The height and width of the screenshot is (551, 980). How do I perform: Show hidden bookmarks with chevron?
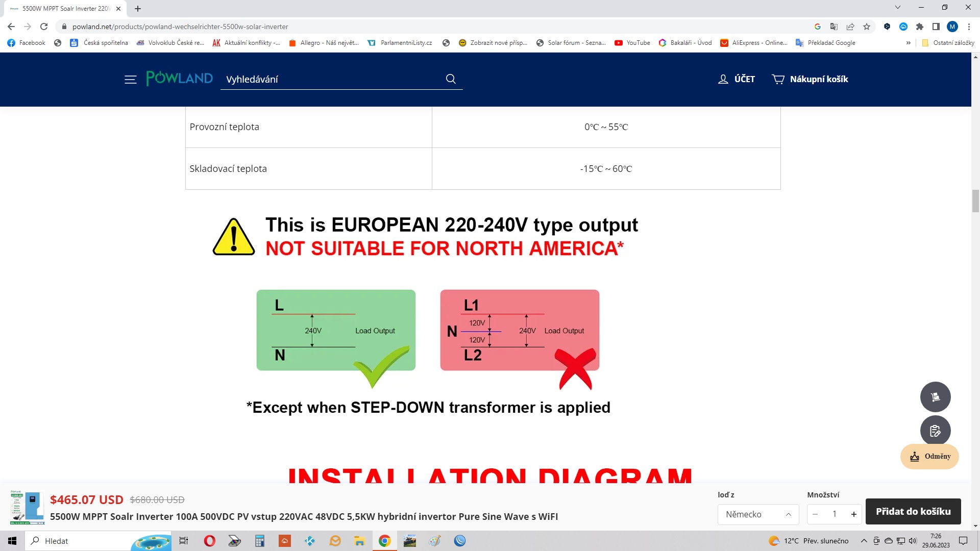click(908, 43)
